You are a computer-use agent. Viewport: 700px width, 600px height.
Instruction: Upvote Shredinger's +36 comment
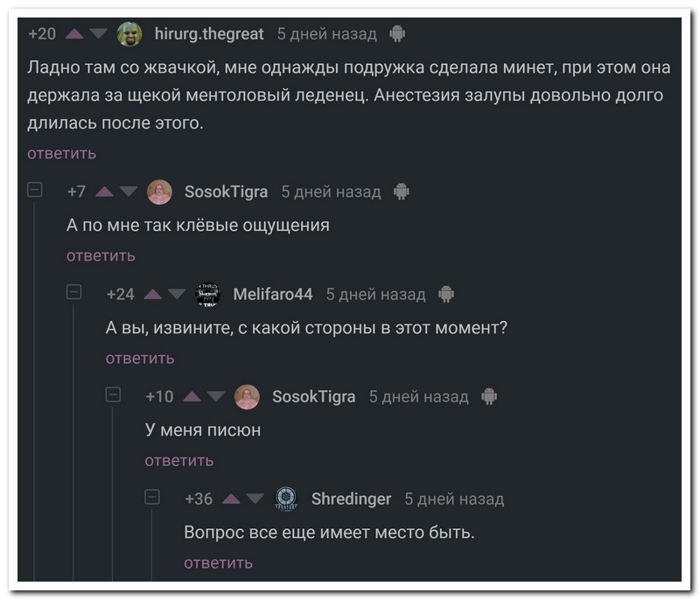pyautogui.click(x=232, y=499)
